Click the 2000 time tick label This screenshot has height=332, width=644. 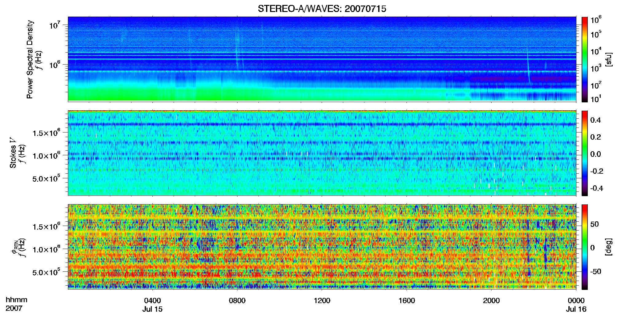pos(491,301)
